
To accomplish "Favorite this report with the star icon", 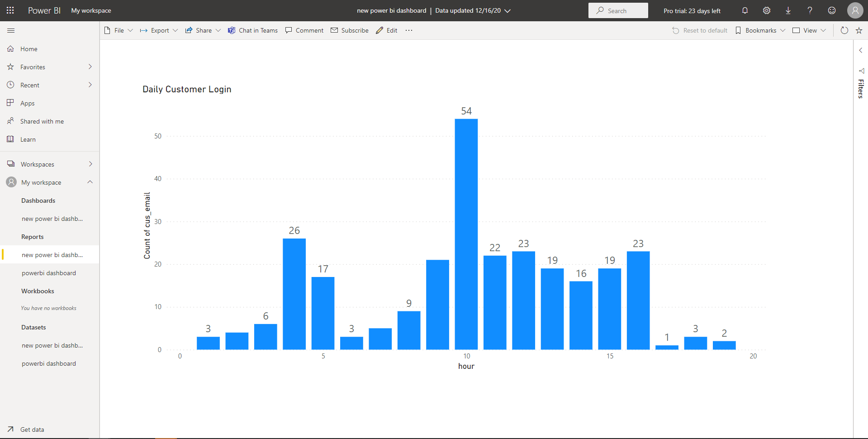I will pyautogui.click(x=859, y=30).
